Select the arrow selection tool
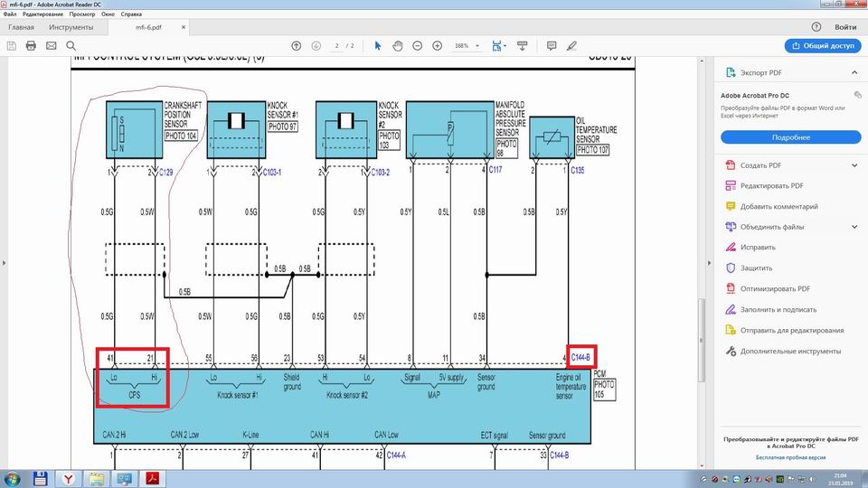 coord(377,45)
